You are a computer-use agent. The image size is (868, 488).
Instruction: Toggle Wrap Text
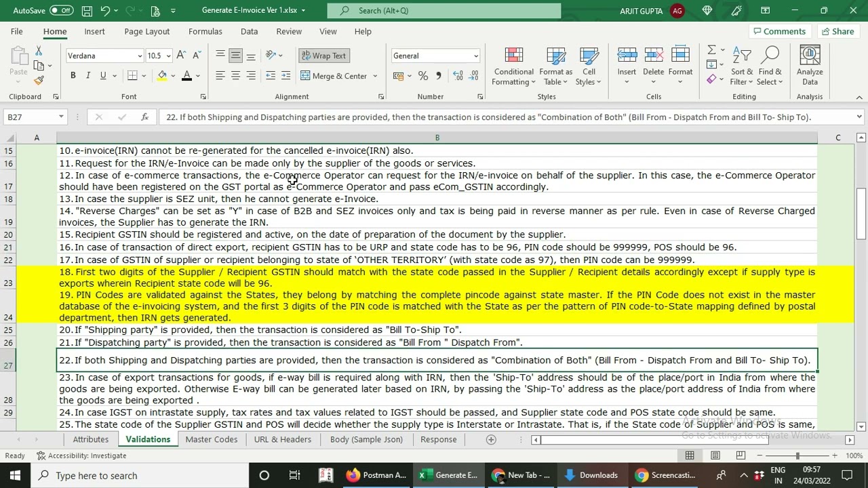click(323, 56)
